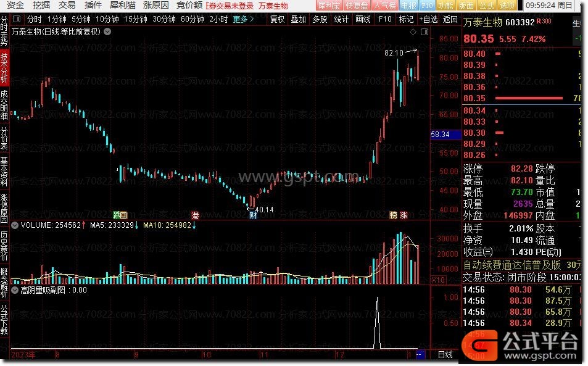The width and height of the screenshot is (588, 366).
Task: Click the 多股 multi-stock button
Action: [x=320, y=19]
